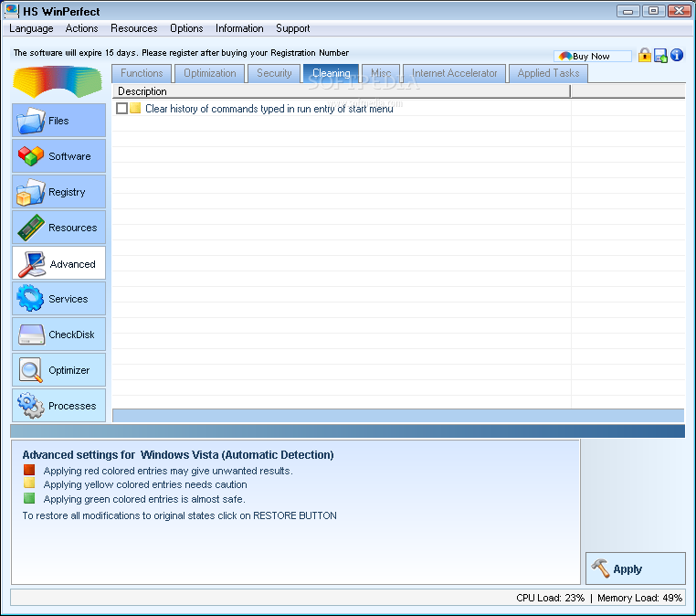Screen dimensions: 696x616
Task: Open the Options menu
Action: (x=186, y=28)
